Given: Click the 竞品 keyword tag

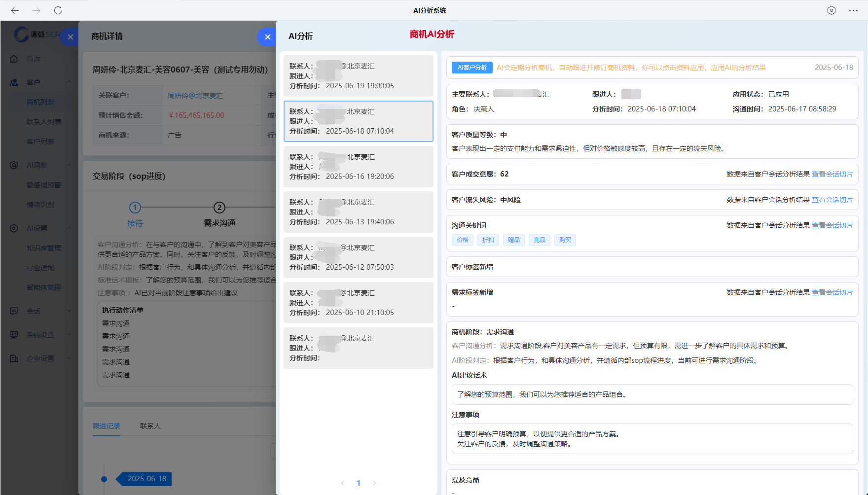Looking at the screenshot, I should 540,240.
